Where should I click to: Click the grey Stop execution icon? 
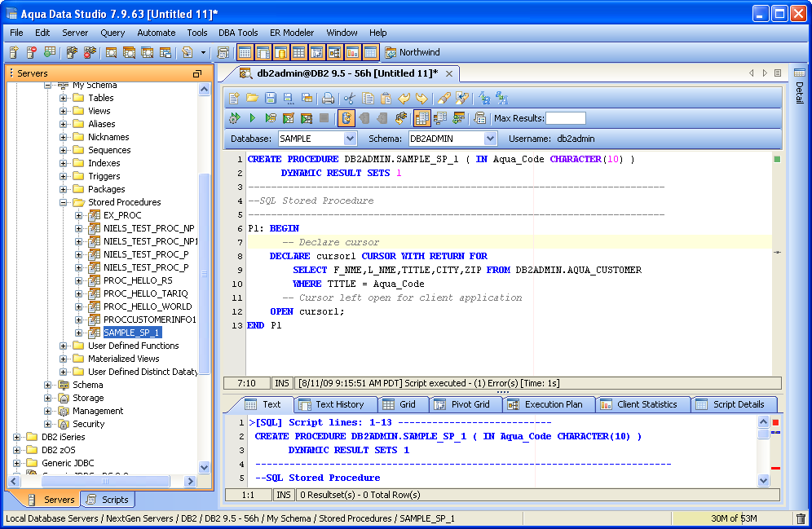pos(324,118)
